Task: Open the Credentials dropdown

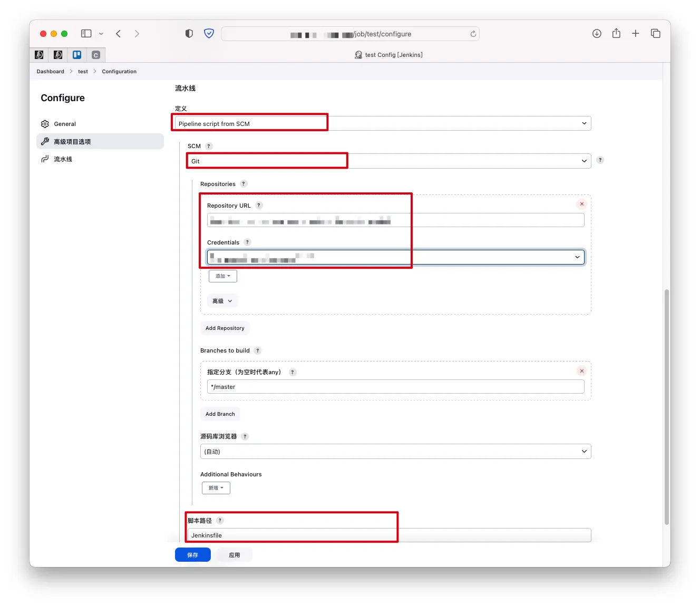Action: [396, 257]
